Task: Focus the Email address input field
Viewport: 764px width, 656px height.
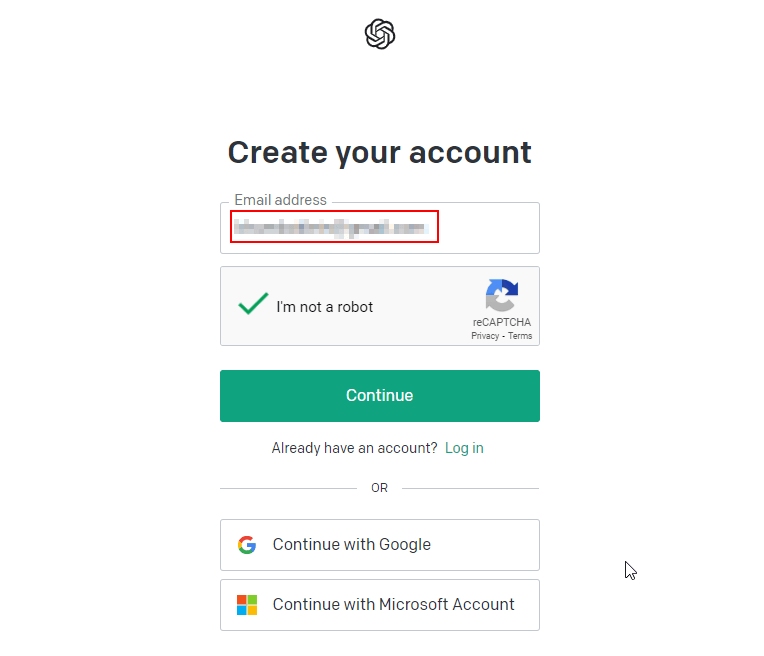Action: tap(380, 228)
